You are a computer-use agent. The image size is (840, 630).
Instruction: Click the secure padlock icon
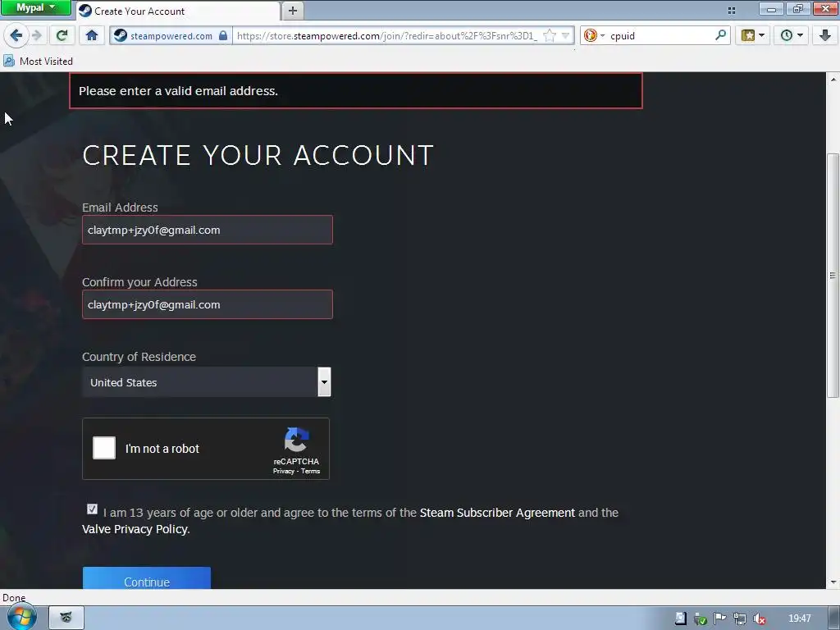tap(223, 36)
